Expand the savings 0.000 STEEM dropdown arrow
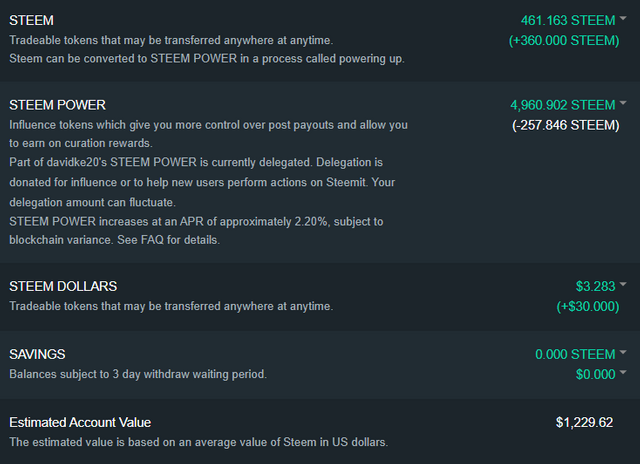Image resolution: width=640 pixels, height=464 pixels. (623, 352)
